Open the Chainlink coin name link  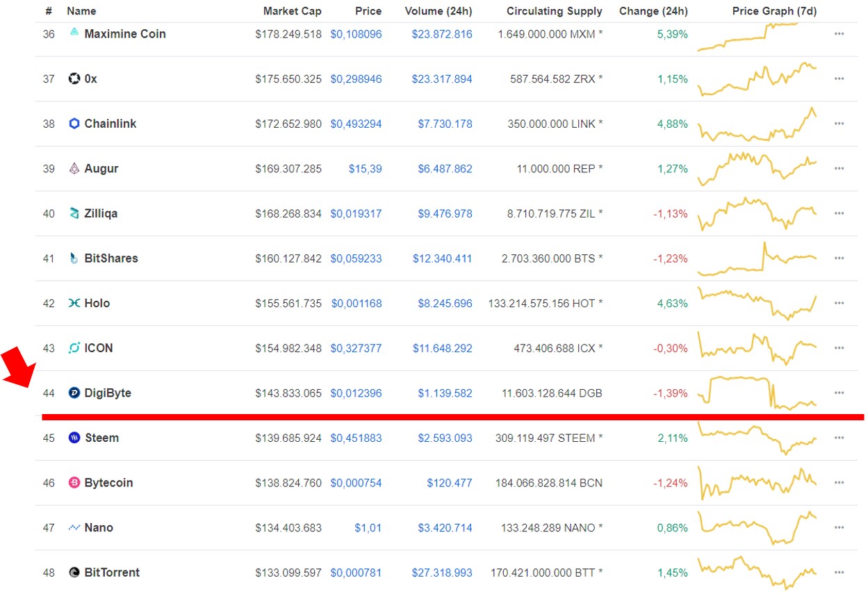point(110,124)
